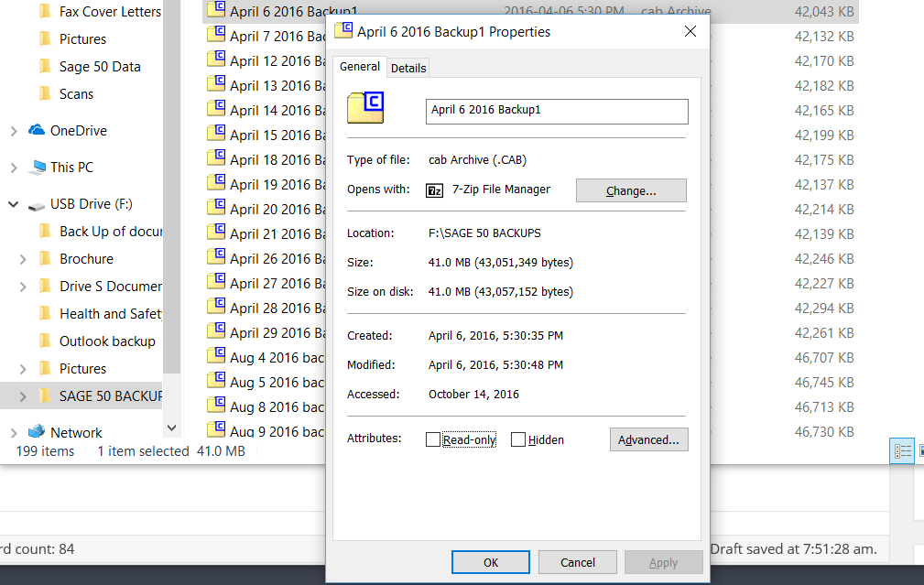Click Cancel in Properties dialog
The height and width of the screenshot is (585, 924).
point(578,562)
